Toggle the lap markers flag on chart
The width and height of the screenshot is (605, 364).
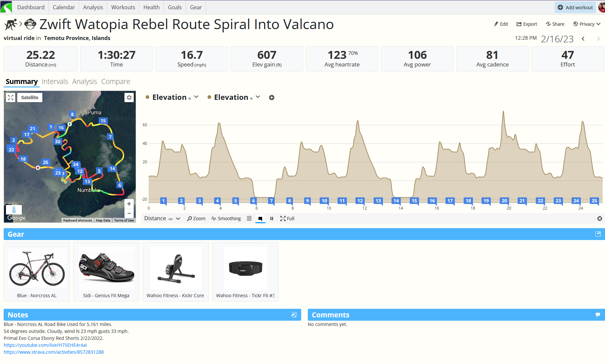click(x=260, y=219)
